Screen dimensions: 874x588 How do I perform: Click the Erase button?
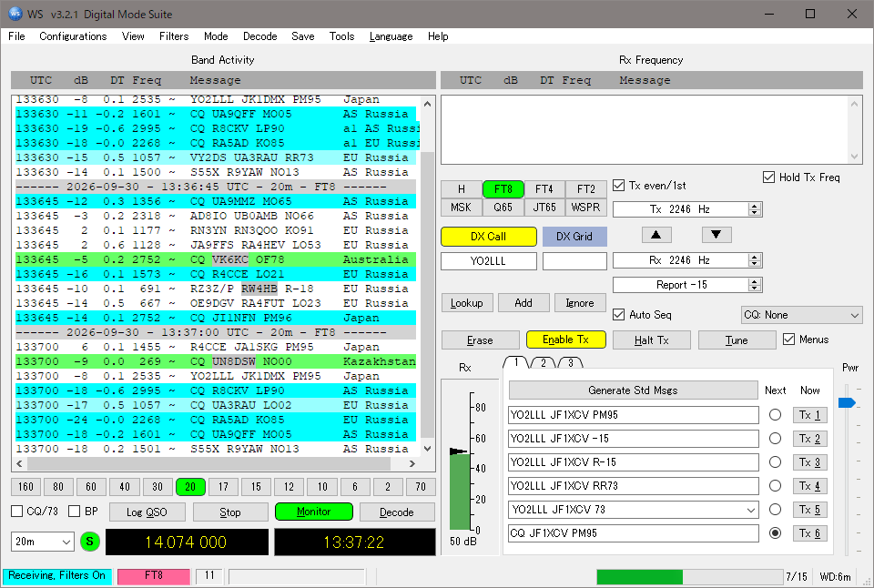pyautogui.click(x=480, y=340)
